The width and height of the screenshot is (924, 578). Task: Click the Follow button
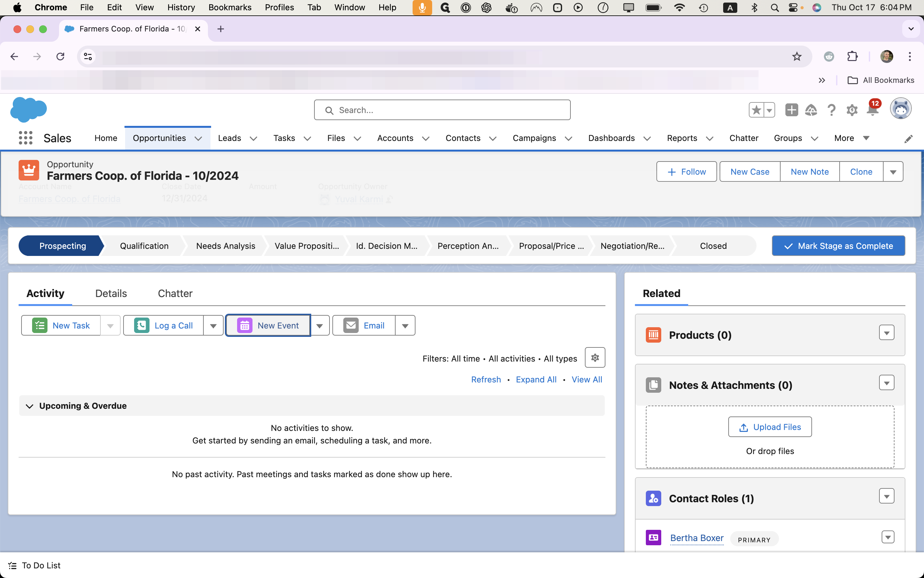coord(686,172)
